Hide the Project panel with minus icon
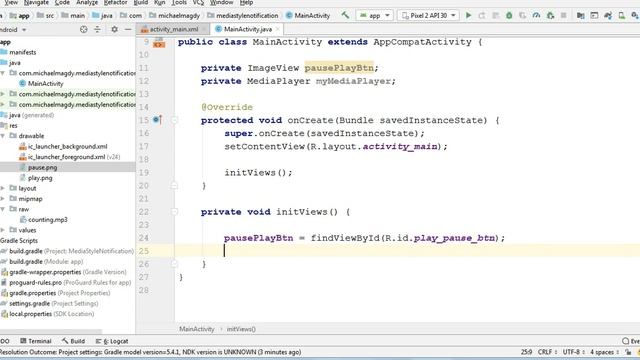Image resolution: width=640 pixels, height=360 pixels. pyautogui.click(x=128, y=29)
